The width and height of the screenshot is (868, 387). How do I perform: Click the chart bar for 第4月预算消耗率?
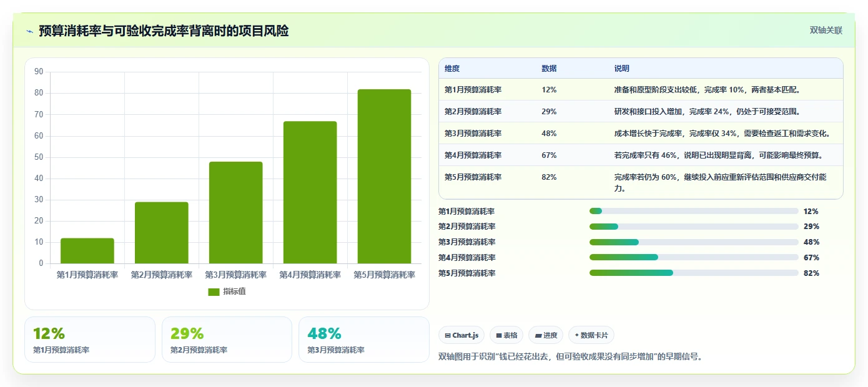click(x=310, y=192)
